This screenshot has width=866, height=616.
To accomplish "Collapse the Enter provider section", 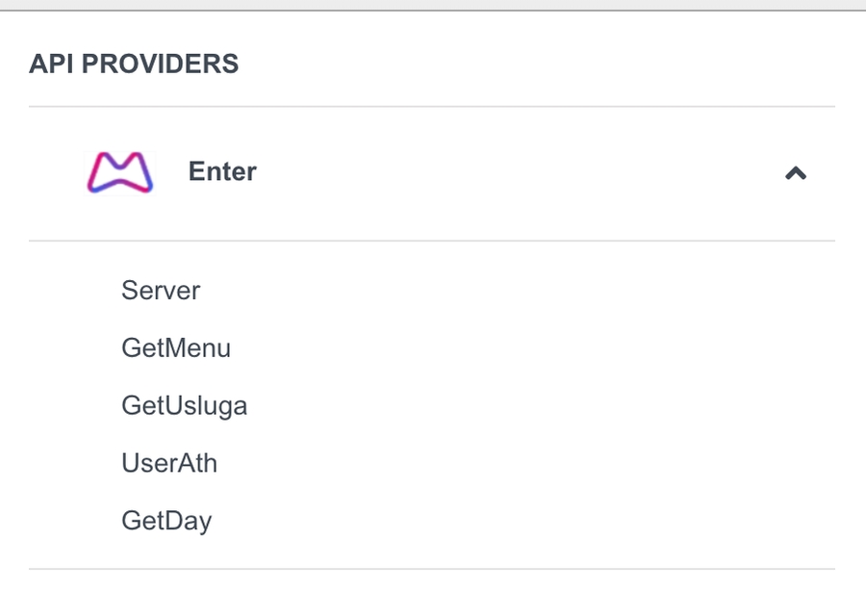I will (x=795, y=173).
